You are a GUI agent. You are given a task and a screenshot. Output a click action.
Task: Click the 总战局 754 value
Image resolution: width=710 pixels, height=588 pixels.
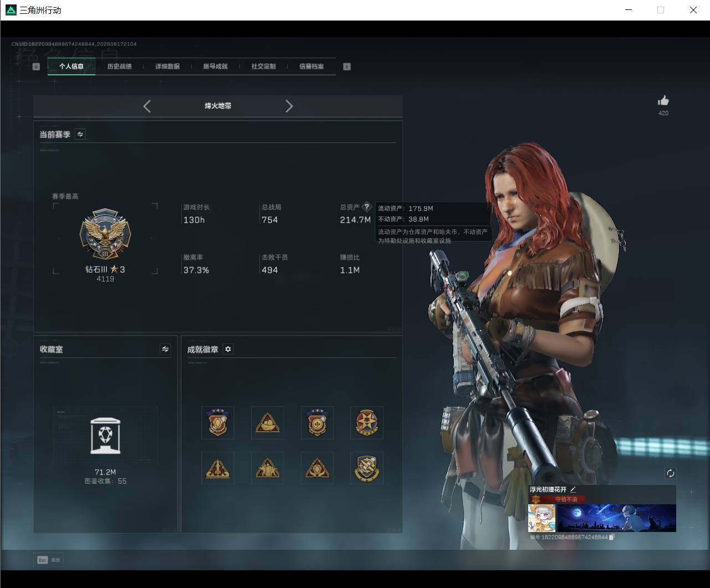click(270, 220)
